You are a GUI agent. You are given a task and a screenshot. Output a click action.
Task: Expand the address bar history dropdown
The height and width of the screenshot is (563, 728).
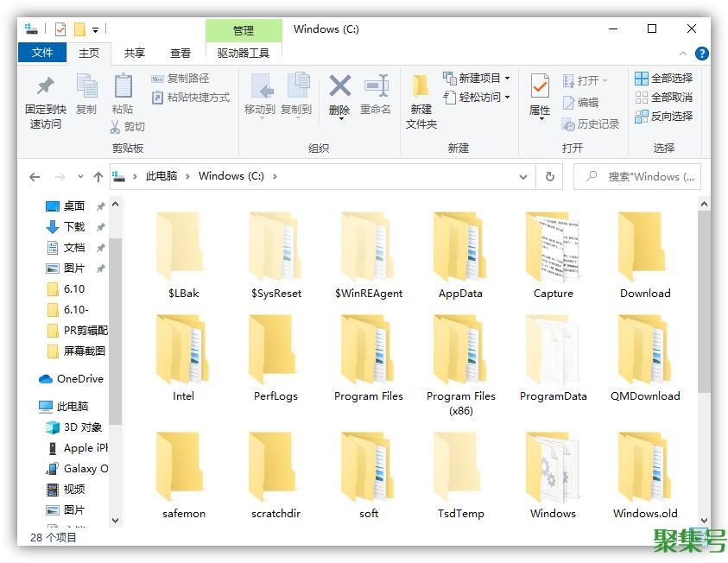pos(523,177)
